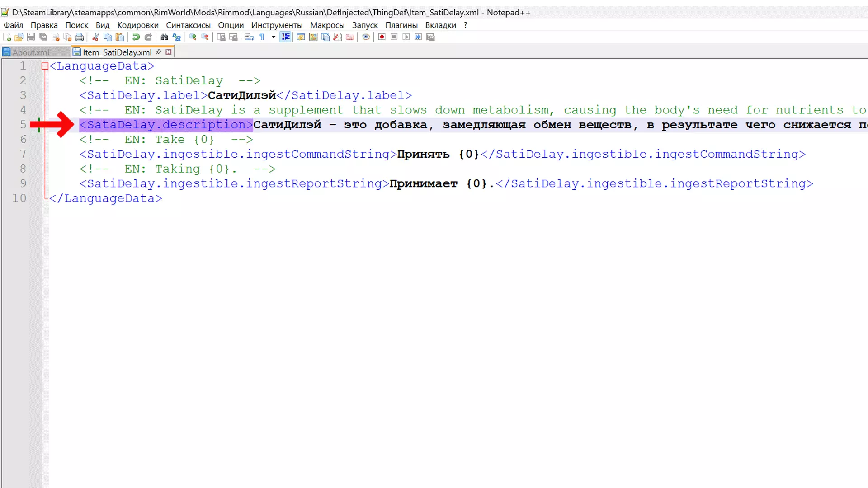Viewport: 868px width, 488px height.
Task: Click the Save file icon
Action: 31,37
